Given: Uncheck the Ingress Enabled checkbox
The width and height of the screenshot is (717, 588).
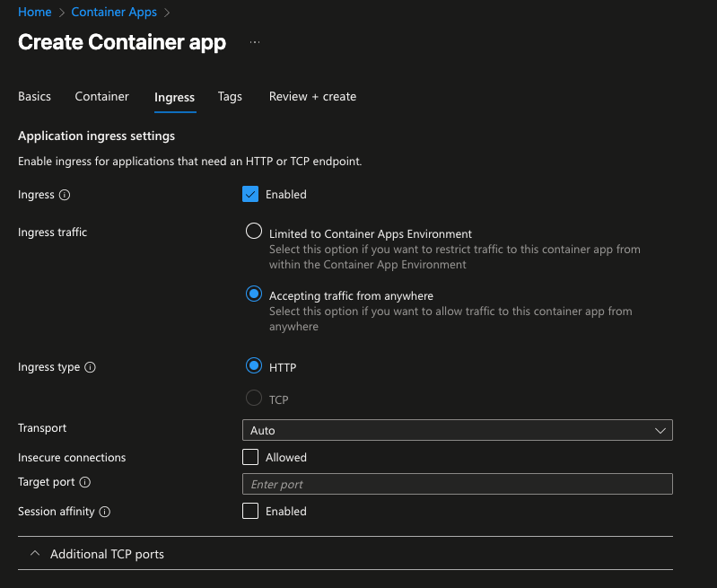Looking at the screenshot, I should [250, 194].
